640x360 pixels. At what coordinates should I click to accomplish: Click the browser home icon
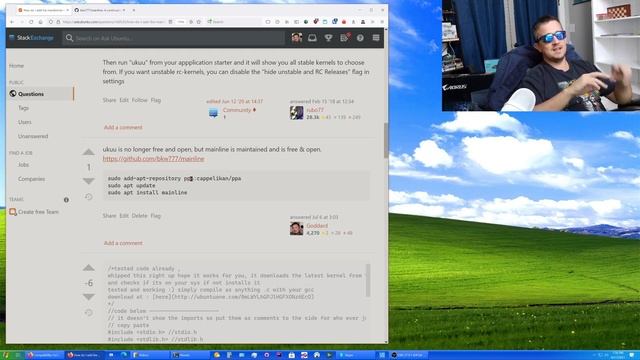coord(40,22)
